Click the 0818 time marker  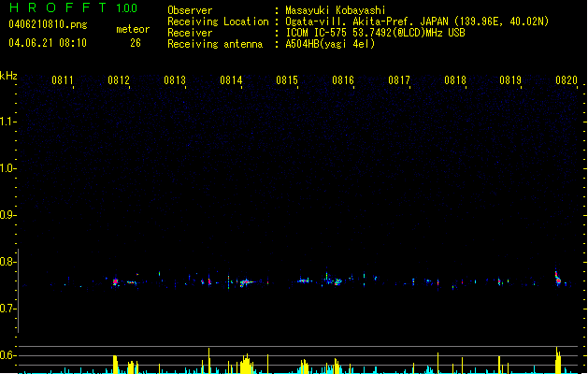pos(455,80)
